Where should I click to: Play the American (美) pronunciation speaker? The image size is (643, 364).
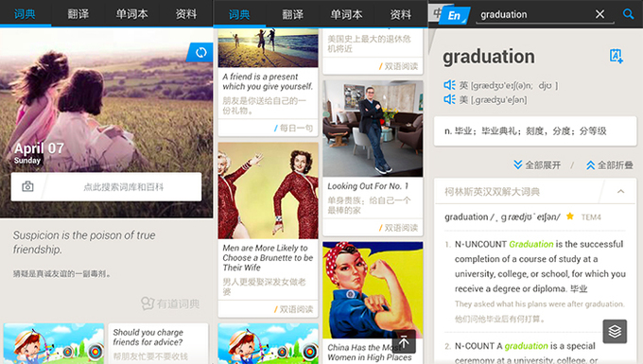449,99
